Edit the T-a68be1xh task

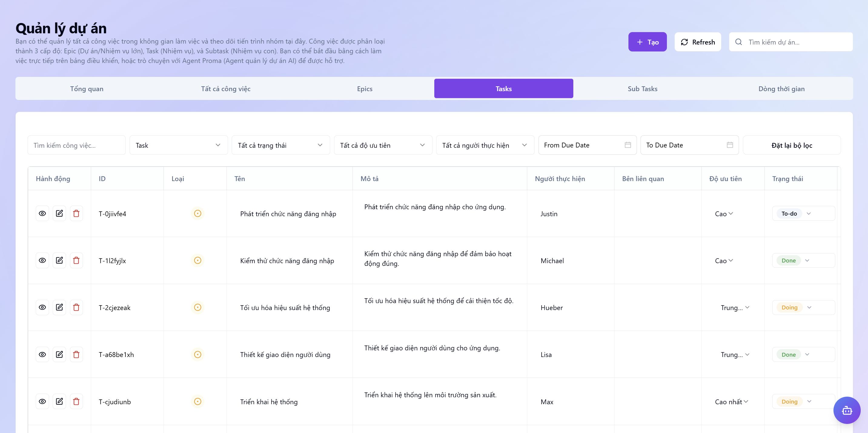tap(59, 355)
